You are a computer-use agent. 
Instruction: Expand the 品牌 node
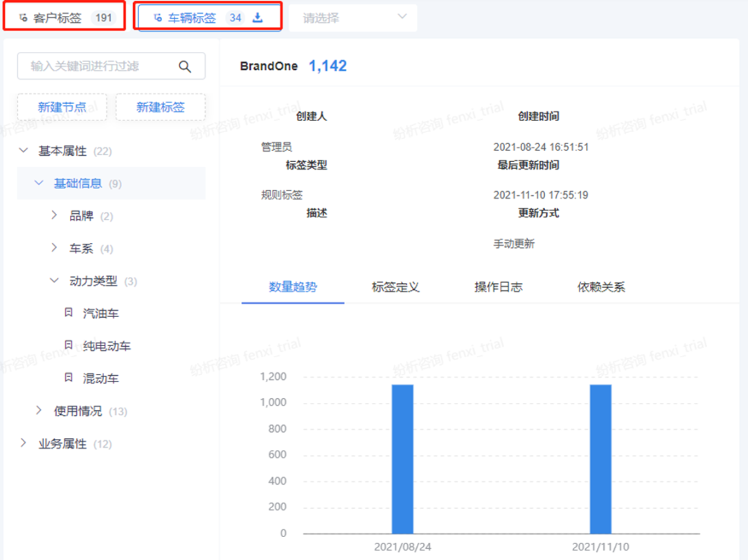click(54, 215)
